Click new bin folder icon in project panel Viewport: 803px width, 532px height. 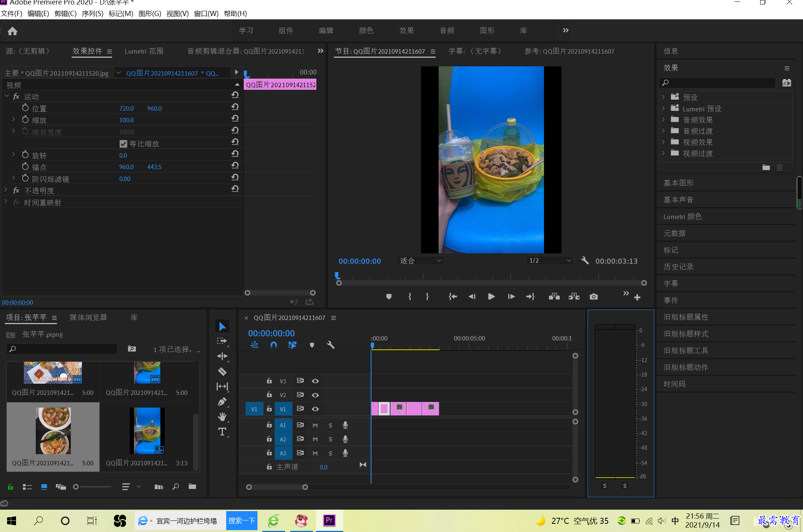[x=192, y=487]
